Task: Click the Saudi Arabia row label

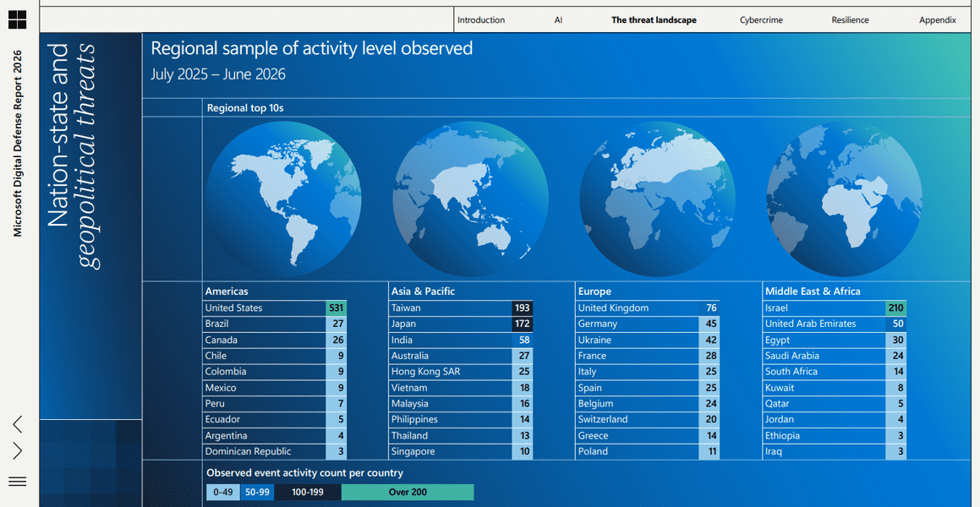Action: tap(792, 356)
